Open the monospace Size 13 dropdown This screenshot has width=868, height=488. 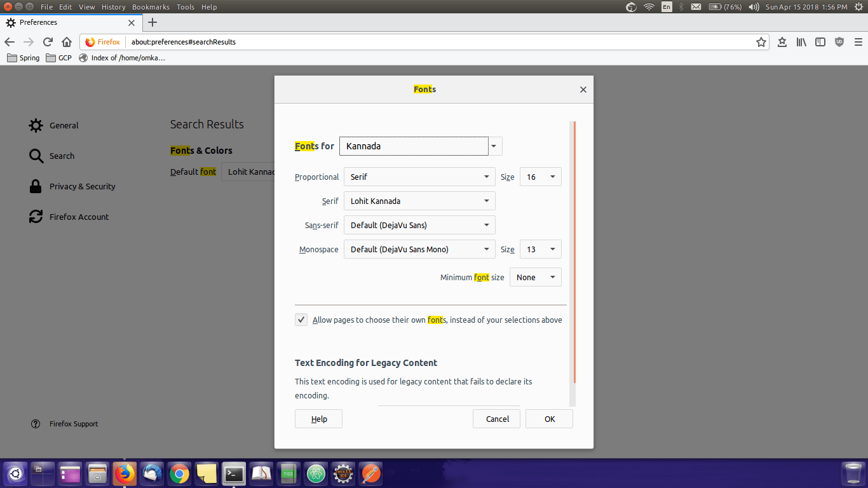[541, 249]
